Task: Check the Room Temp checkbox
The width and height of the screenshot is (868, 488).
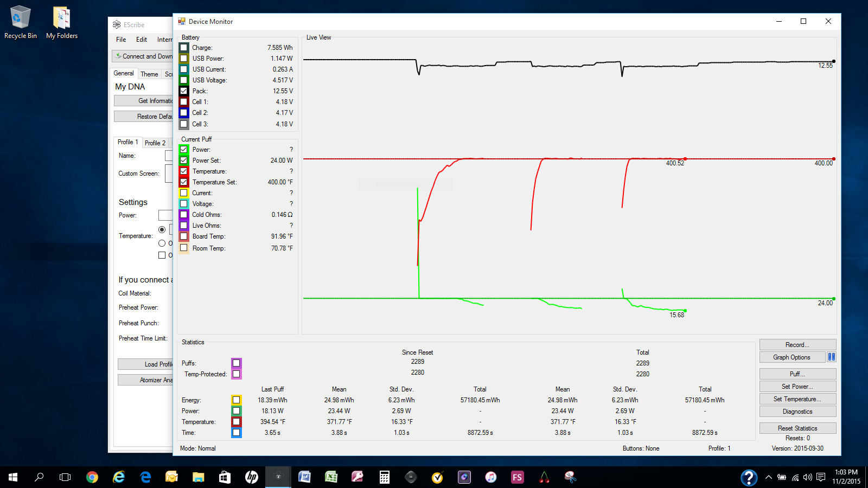Action: pyautogui.click(x=184, y=248)
